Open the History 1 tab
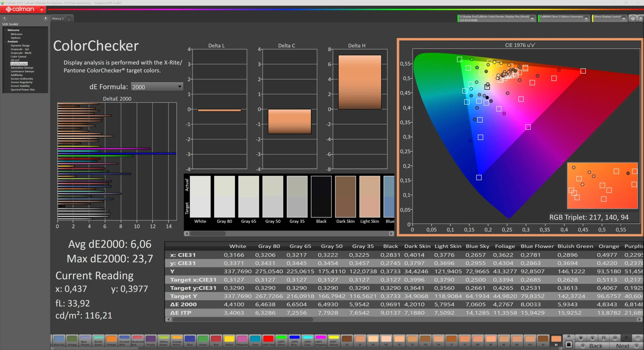This screenshot has height=350, width=644. 58,19
